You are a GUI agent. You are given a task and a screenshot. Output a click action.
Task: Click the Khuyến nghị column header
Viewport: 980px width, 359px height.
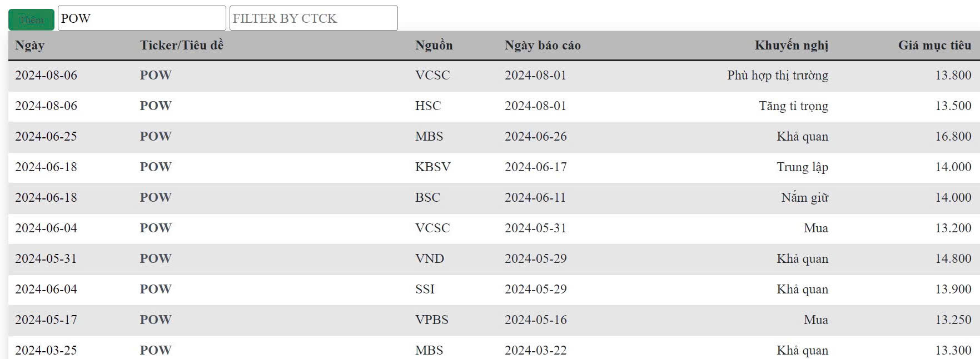tap(792, 46)
